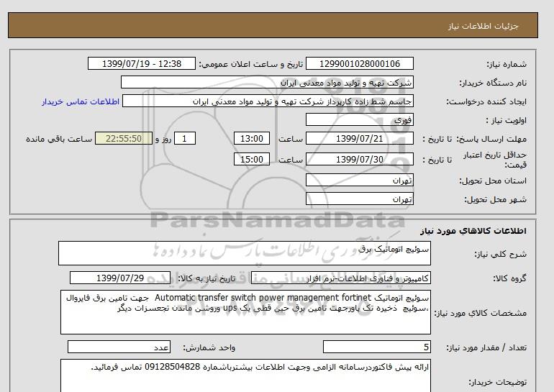This screenshot has height=392, width=554.
Task: Click the text ساعت باقی مانده
Action: click(59, 139)
